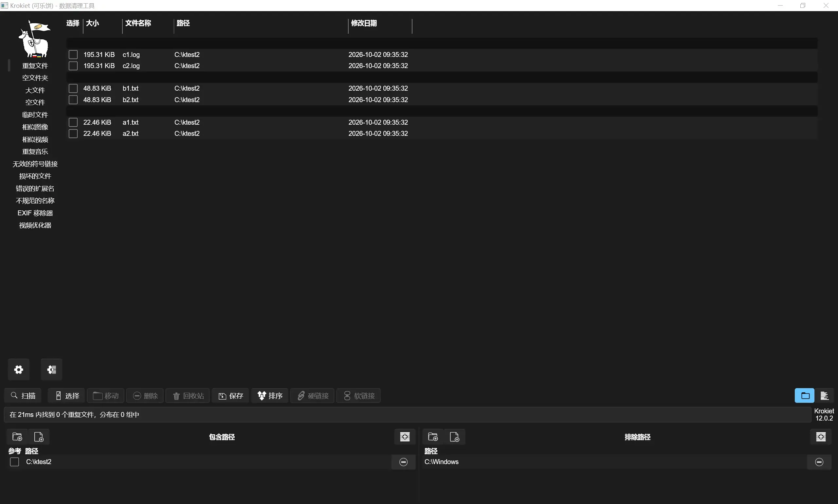Screen dimensions: 838x504
Task: Open the 相似图像 tool
Action: (35, 127)
